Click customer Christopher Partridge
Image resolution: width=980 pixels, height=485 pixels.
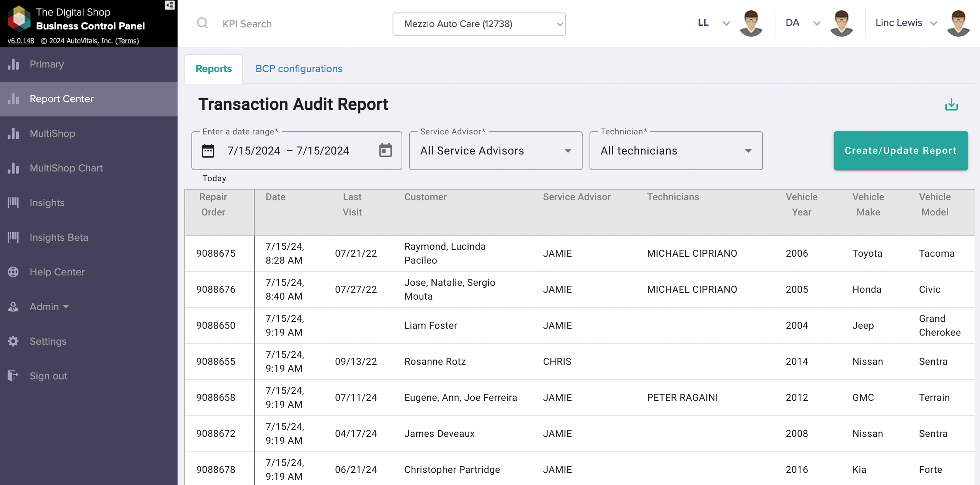point(452,470)
